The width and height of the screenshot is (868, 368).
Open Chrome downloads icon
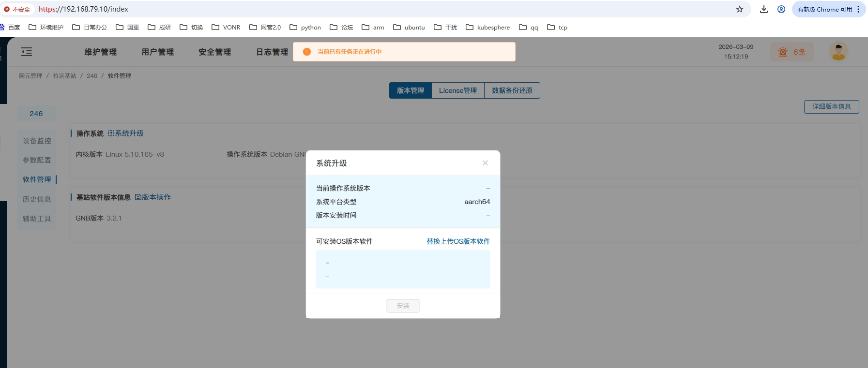tap(763, 9)
